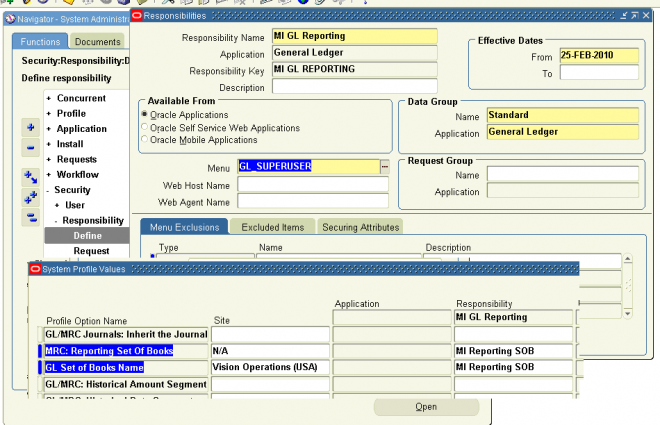Select the GL Set of Books Name profile option
The image size is (660, 425).
point(126,367)
